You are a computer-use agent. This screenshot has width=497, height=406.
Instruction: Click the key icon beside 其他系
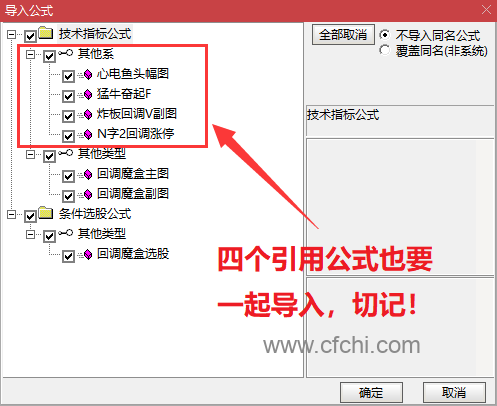[x=66, y=53]
